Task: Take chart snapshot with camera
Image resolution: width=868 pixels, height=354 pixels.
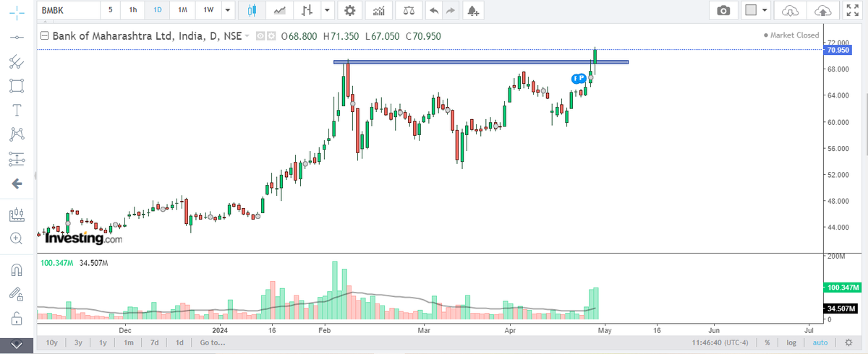Action: click(723, 10)
